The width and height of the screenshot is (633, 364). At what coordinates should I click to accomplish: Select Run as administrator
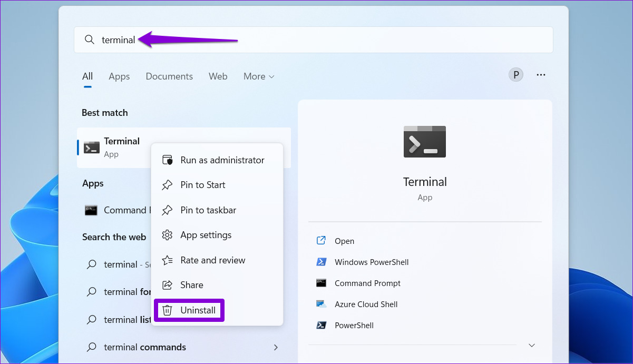[221, 160]
